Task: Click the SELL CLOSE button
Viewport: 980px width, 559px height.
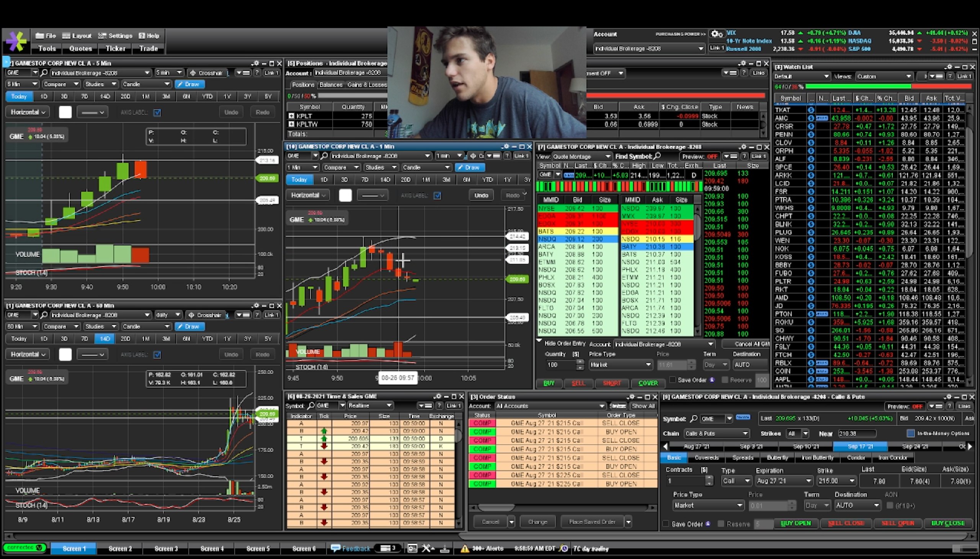Action: pyautogui.click(x=846, y=523)
